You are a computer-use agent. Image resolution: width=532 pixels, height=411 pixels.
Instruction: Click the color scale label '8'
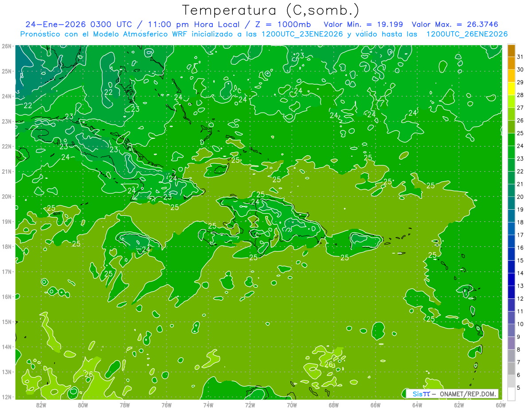click(519, 349)
